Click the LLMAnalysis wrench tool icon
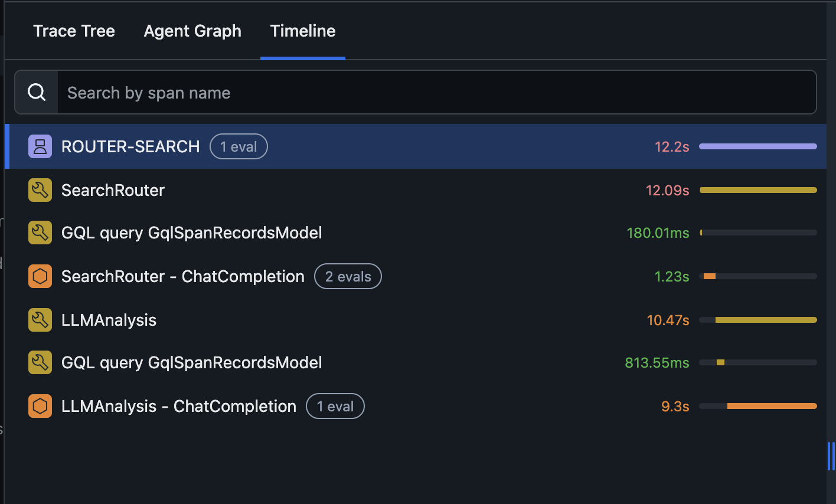 [x=40, y=320]
